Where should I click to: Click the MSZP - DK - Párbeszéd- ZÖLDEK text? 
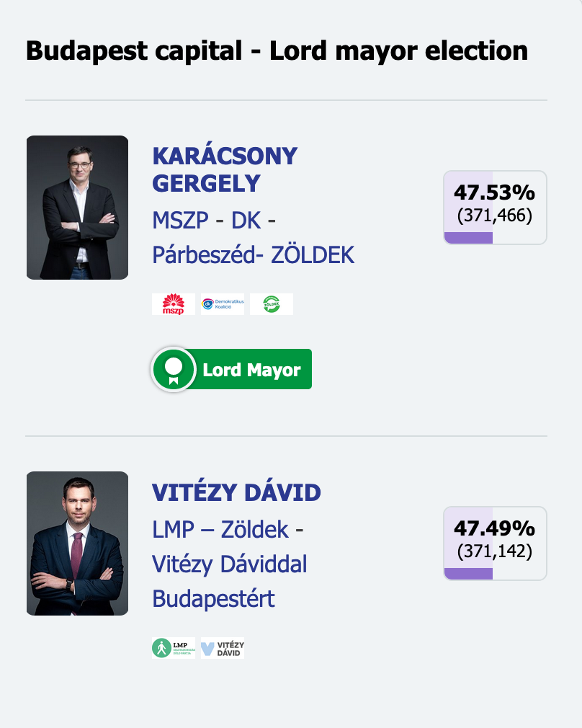point(254,237)
